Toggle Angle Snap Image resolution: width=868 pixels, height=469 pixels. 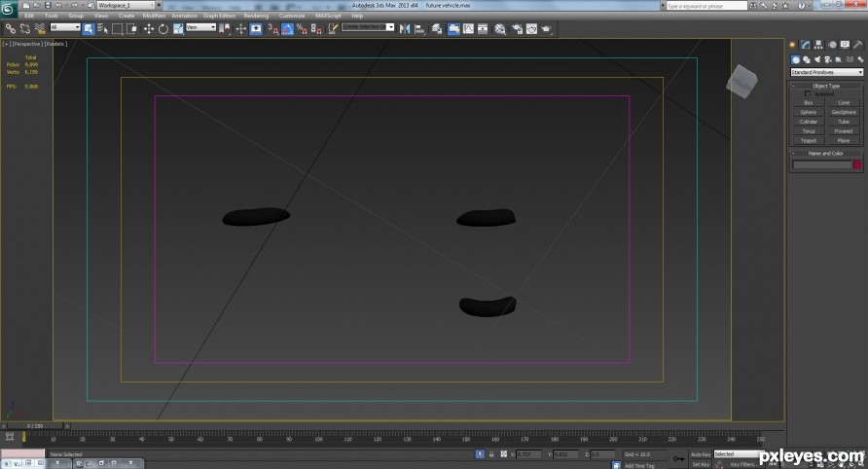(287, 29)
